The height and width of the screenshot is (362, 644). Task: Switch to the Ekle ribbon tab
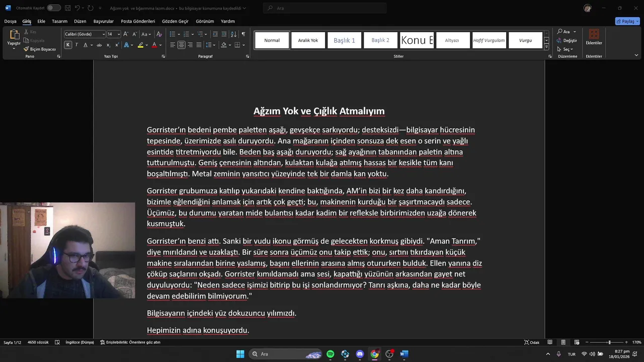[x=41, y=21]
